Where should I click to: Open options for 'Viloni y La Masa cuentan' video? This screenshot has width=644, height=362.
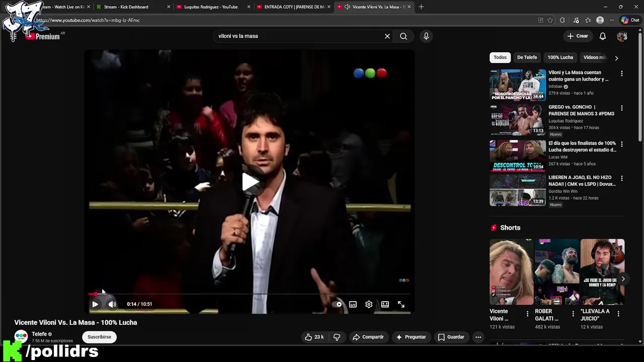click(x=621, y=73)
